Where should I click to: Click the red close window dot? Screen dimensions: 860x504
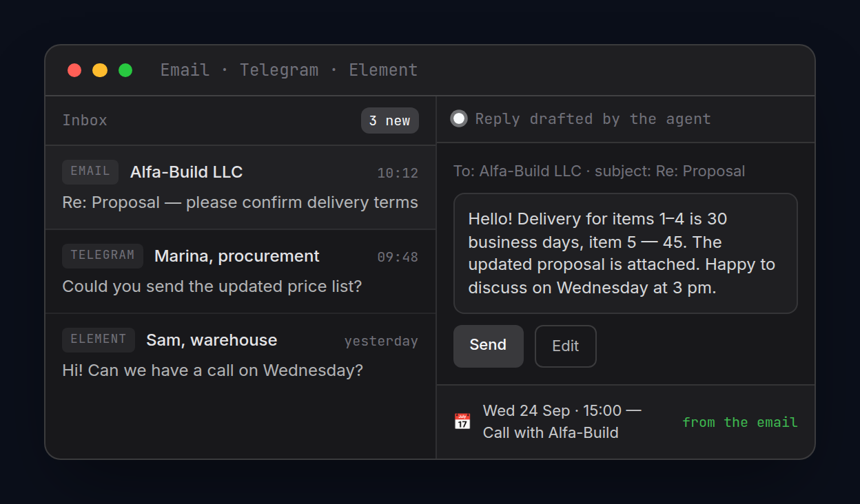(x=74, y=70)
